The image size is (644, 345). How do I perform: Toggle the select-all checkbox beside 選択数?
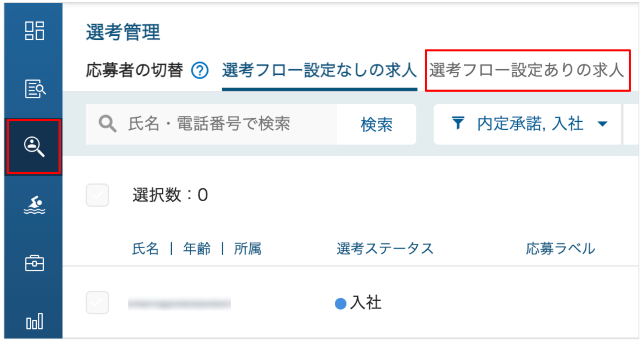(x=97, y=195)
